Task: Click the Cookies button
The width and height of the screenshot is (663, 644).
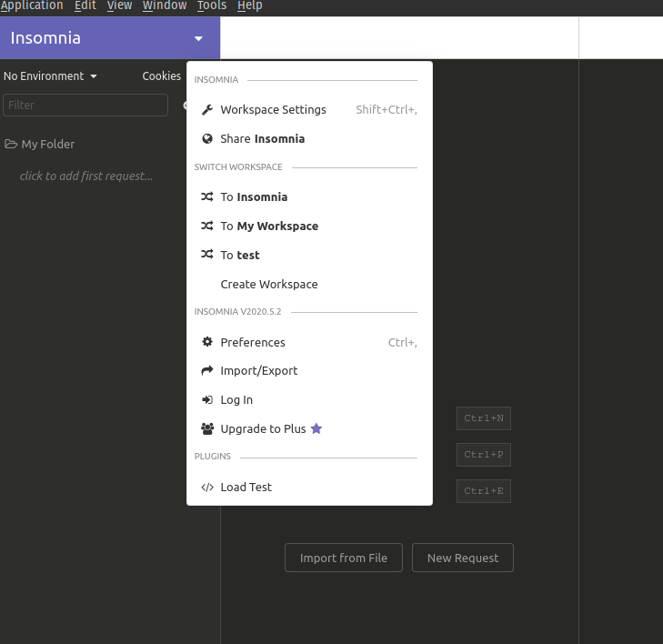Action: [162, 76]
